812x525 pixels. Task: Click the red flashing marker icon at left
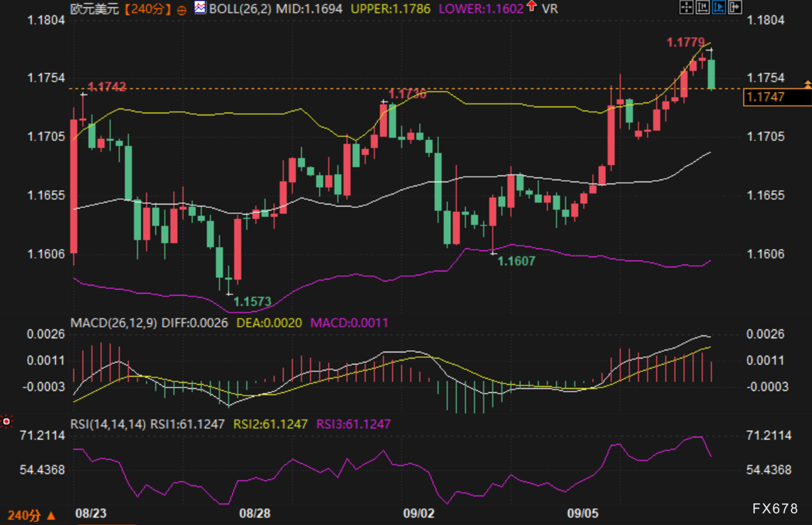(6, 421)
